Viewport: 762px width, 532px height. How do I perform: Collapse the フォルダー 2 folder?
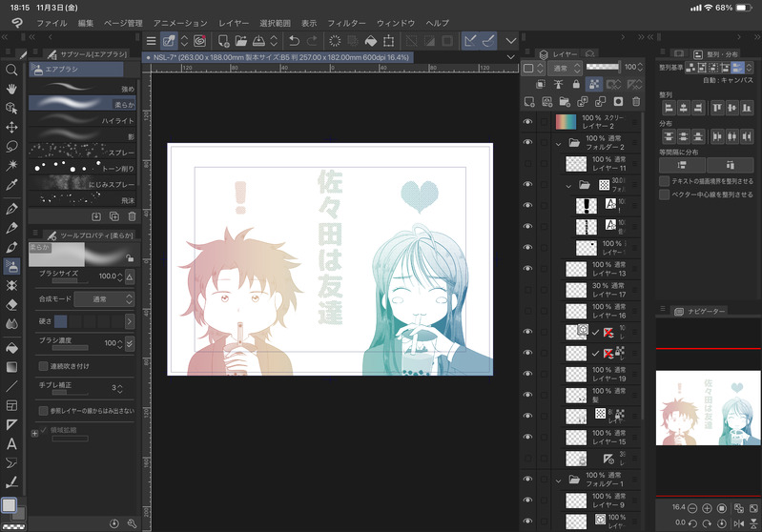click(x=558, y=143)
